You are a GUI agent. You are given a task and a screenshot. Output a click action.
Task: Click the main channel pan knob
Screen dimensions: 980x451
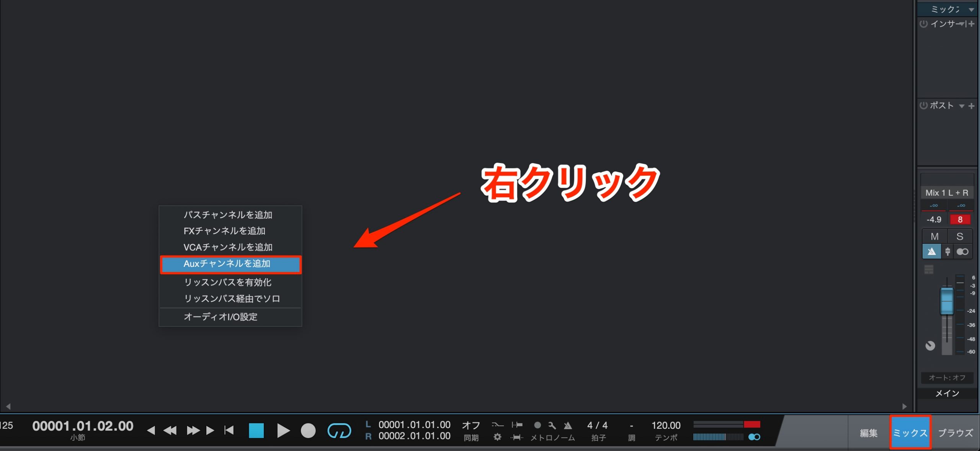click(x=930, y=346)
